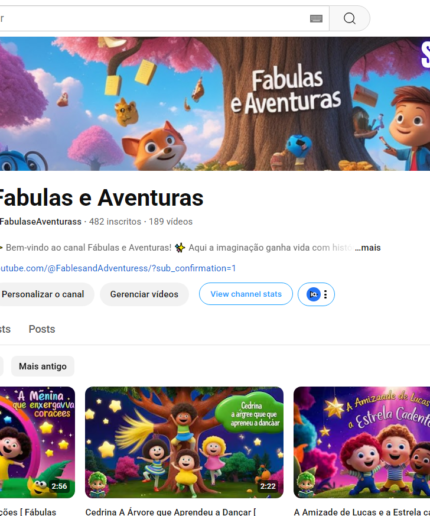Click the search magnifier button
Screen dimensions: 430x516
click(x=350, y=18)
